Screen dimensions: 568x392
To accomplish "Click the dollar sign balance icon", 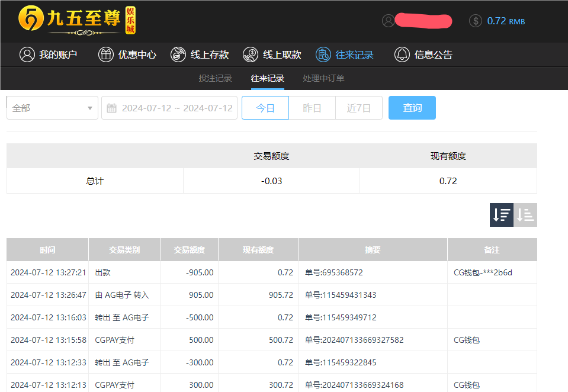I will [475, 21].
